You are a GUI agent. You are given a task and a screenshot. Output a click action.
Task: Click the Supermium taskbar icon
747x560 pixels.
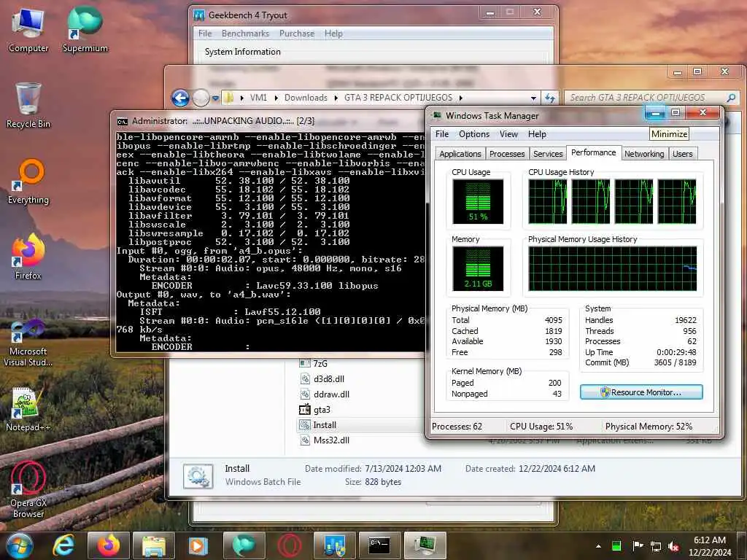[x=244, y=545]
